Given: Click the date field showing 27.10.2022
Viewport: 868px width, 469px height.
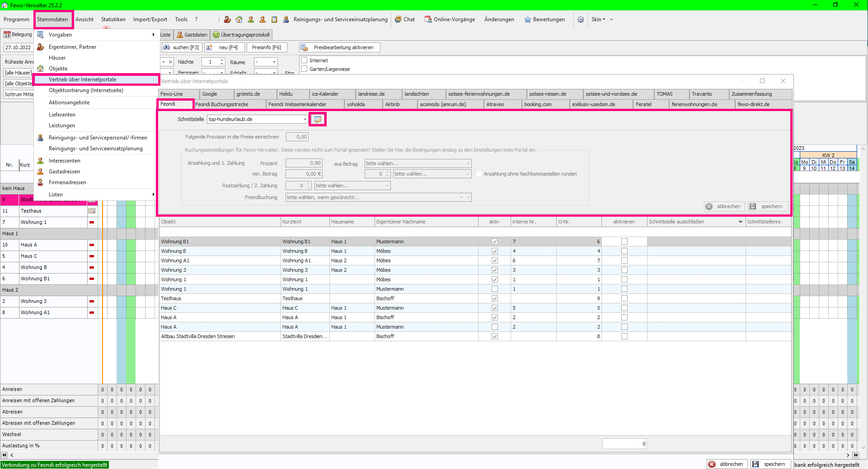Looking at the screenshot, I should tap(19, 47).
